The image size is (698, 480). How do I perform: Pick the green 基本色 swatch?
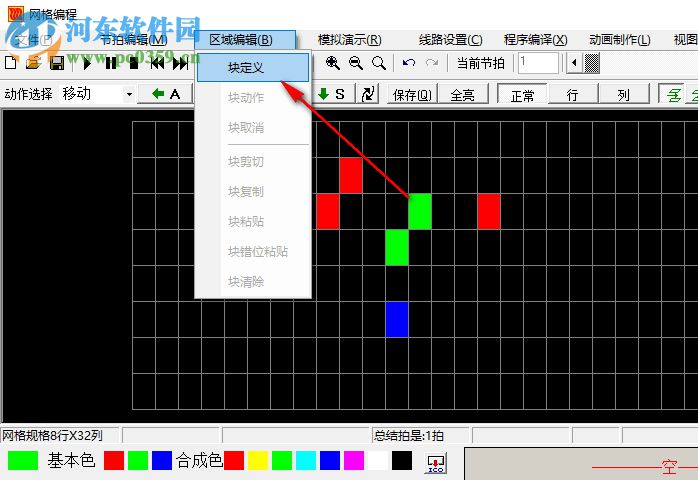(x=138, y=460)
